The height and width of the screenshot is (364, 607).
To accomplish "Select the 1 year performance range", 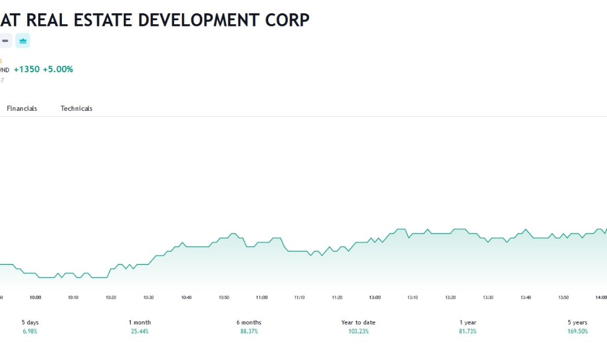I will pos(468,326).
